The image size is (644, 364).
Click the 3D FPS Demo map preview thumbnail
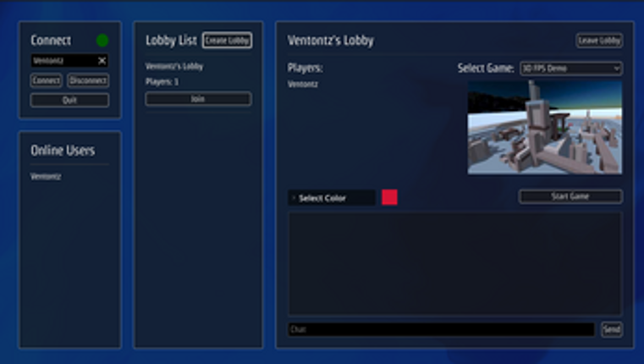(x=545, y=127)
